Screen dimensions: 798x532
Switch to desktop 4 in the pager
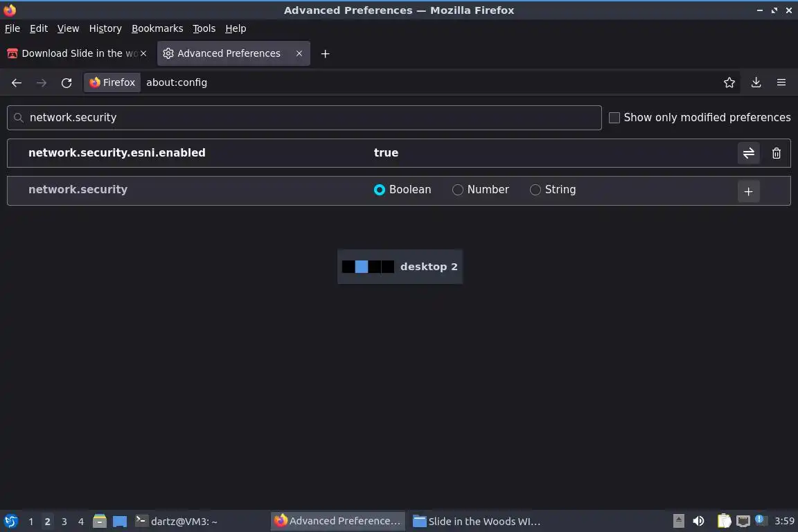pyautogui.click(x=80, y=522)
